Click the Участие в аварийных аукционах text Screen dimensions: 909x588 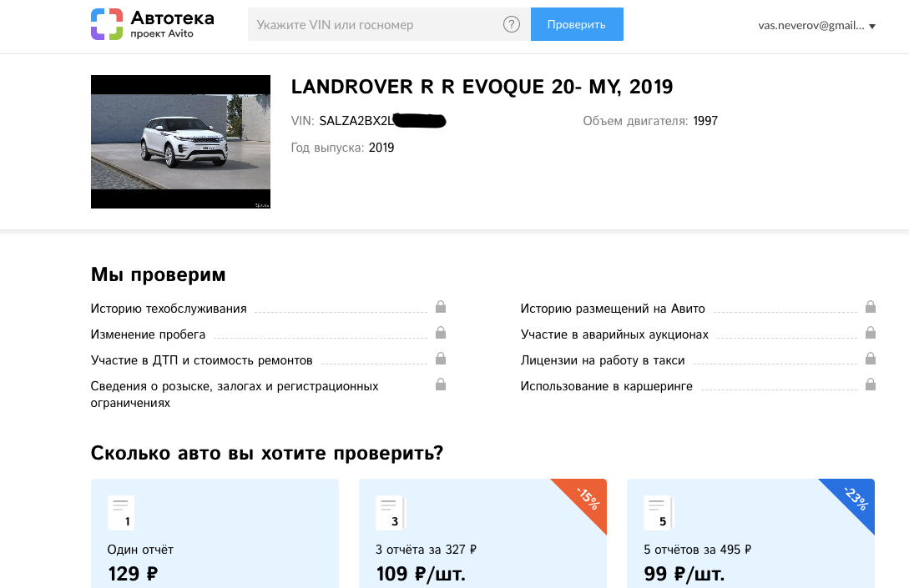[x=614, y=334]
